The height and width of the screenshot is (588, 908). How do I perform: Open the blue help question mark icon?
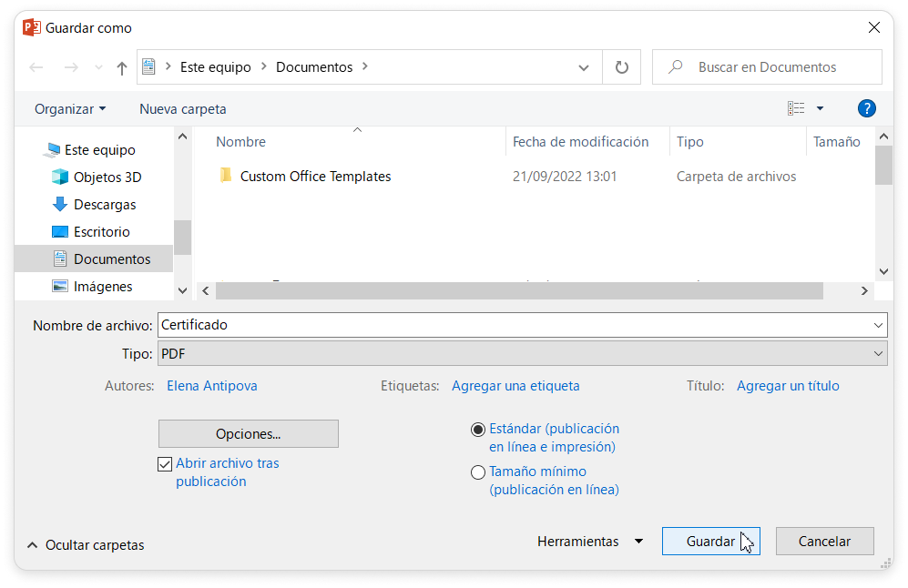[x=866, y=108]
